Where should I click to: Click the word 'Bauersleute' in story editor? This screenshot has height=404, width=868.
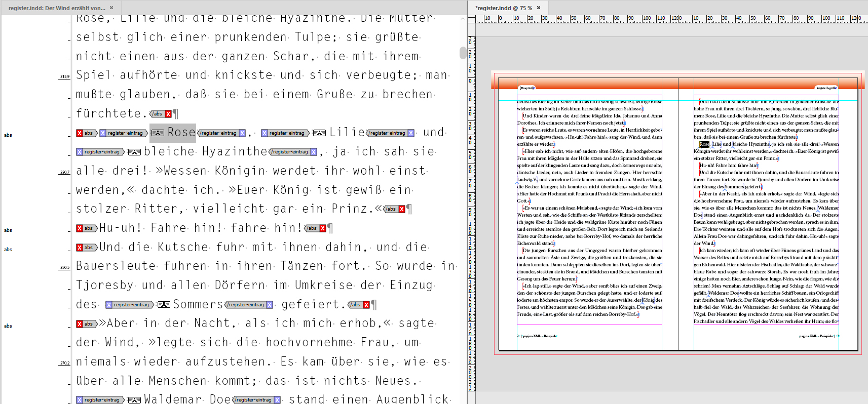(x=116, y=266)
